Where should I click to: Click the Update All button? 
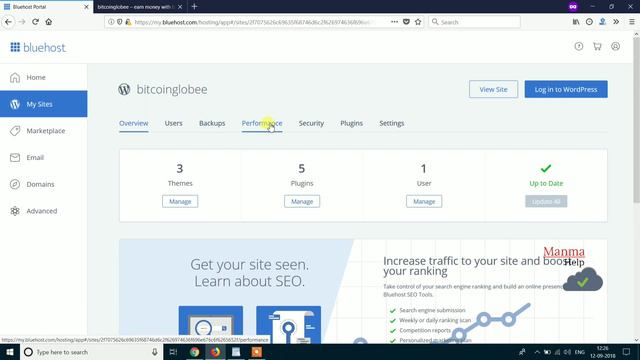[546, 201]
